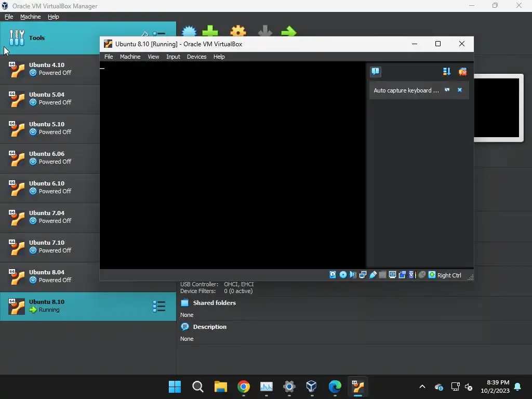This screenshot has height=399, width=532.
Task: Select the Ubuntu 5.04 machine
Action: (50, 98)
